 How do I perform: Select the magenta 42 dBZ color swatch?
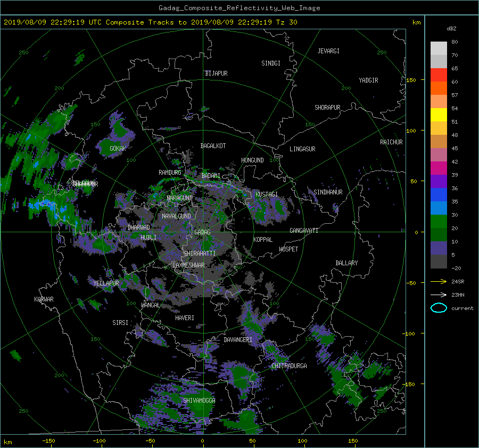439,168
